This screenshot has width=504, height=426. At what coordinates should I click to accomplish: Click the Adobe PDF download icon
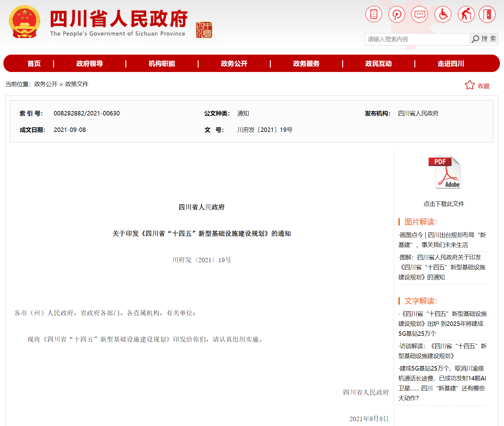pyautogui.click(x=444, y=173)
